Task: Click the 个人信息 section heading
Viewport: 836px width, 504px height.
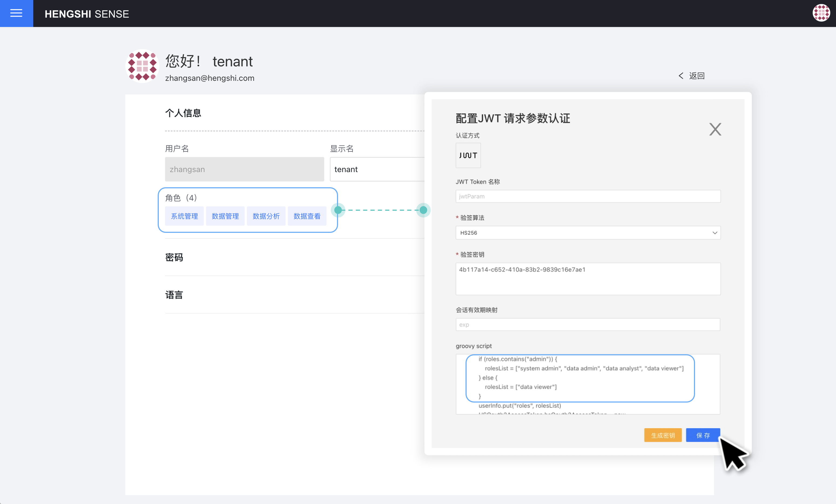Action: [183, 113]
